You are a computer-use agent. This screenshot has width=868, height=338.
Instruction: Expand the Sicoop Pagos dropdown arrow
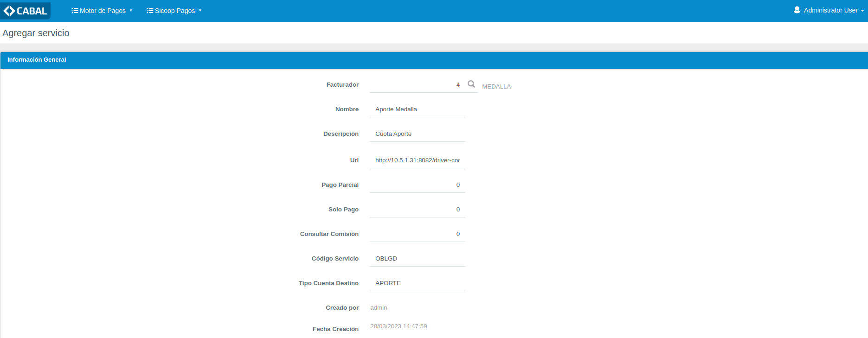200,11
